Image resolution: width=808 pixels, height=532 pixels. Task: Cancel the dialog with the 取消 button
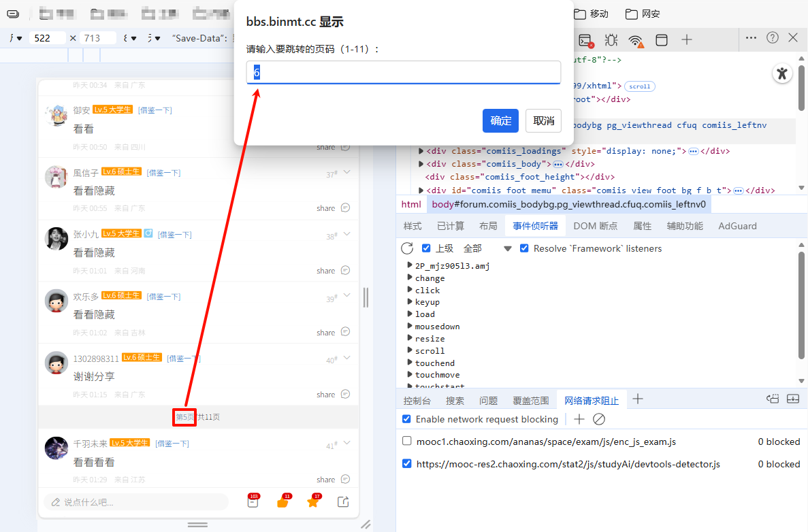point(544,120)
